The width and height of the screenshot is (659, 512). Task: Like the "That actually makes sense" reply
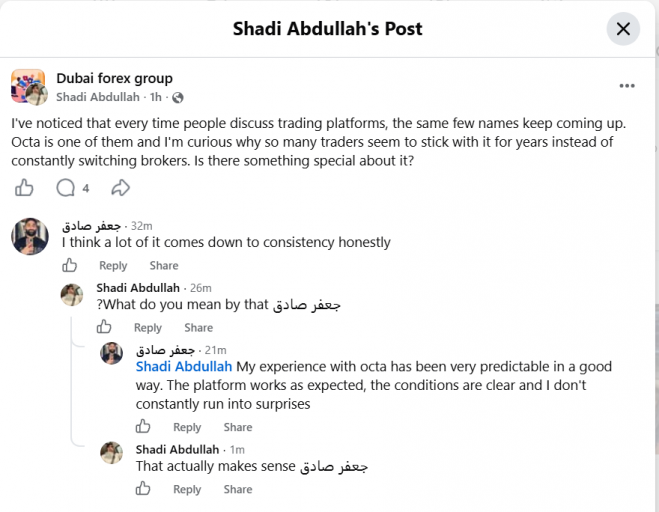pos(143,488)
